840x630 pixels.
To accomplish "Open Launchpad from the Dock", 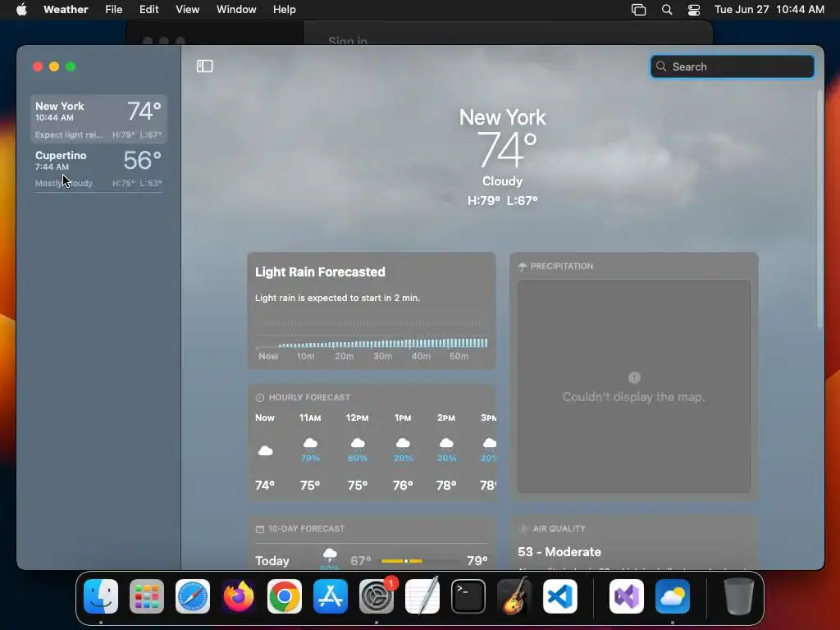I will [x=147, y=596].
